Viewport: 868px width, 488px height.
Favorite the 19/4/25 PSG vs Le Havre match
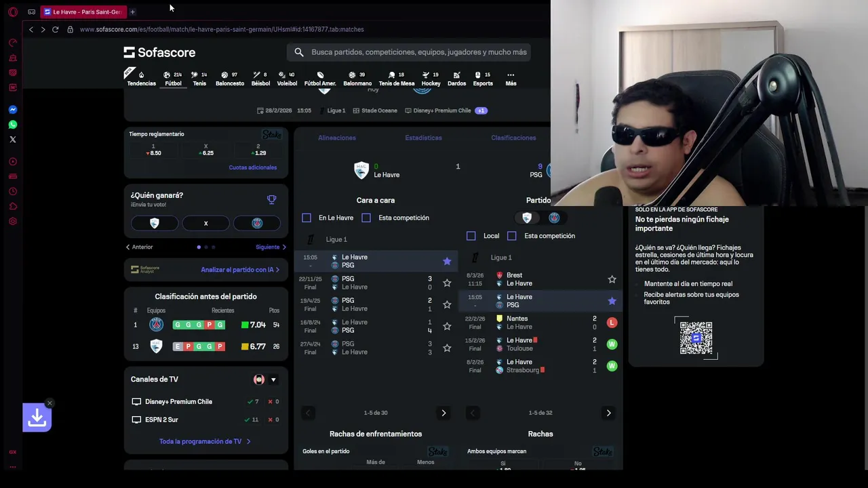point(447,304)
